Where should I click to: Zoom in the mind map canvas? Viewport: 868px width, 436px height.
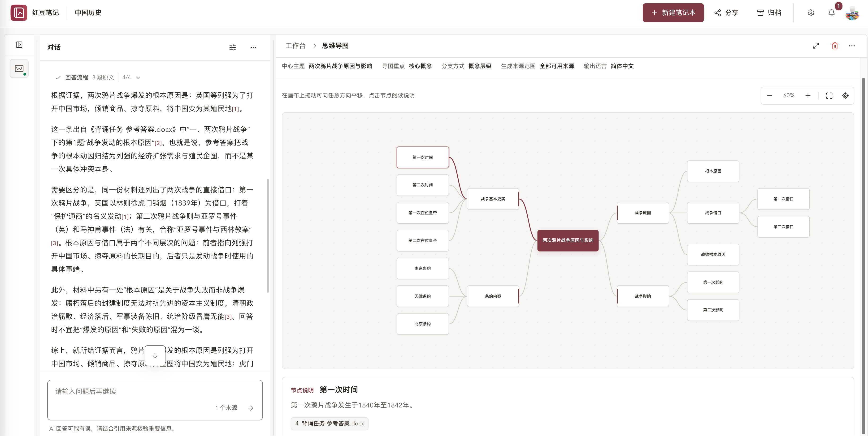click(x=808, y=96)
